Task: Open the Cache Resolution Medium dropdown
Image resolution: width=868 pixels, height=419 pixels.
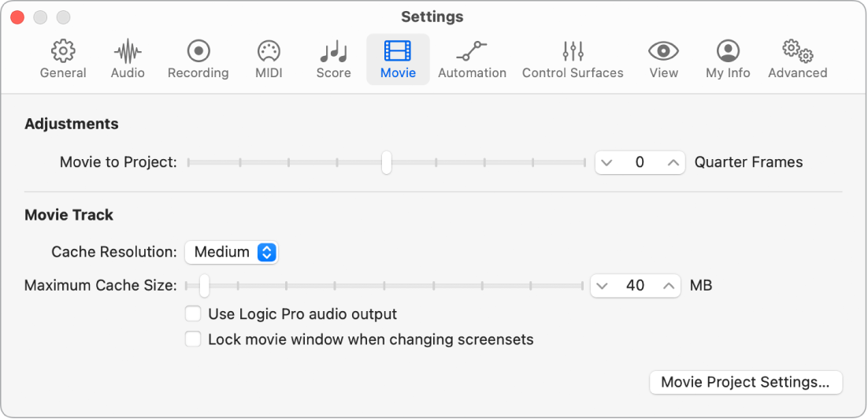Action: 231,252
